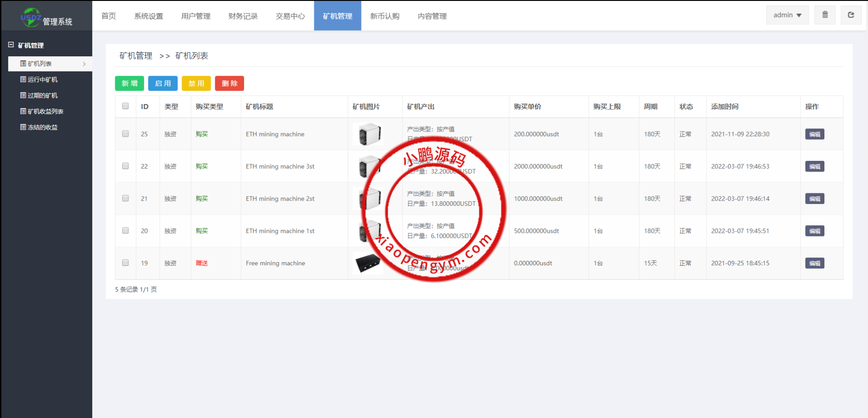Click the trash icon in the top right corner
This screenshot has width=868, height=418.
pos(824,15)
